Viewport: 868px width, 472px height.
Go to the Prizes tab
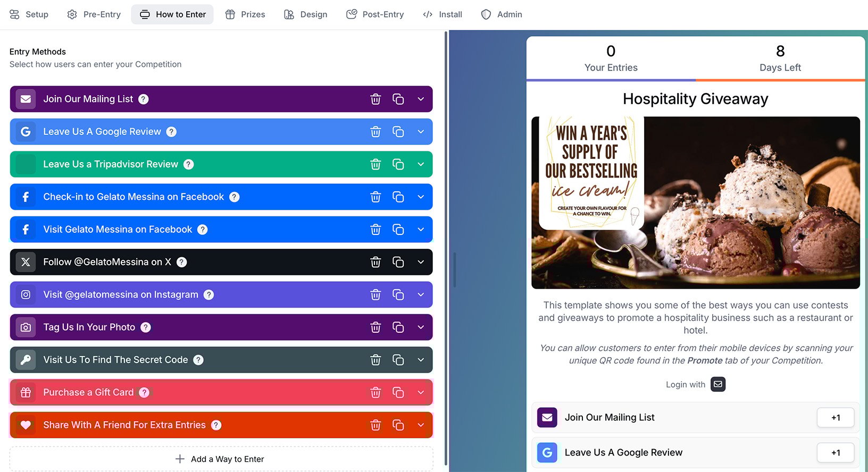245,14
